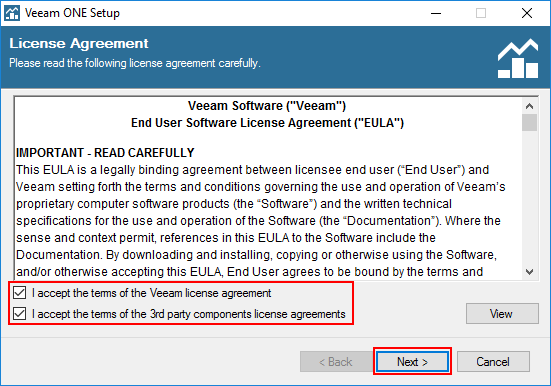Click the grayed-out maximize window button
Viewport: 551px width, 386px height.
[481, 13]
